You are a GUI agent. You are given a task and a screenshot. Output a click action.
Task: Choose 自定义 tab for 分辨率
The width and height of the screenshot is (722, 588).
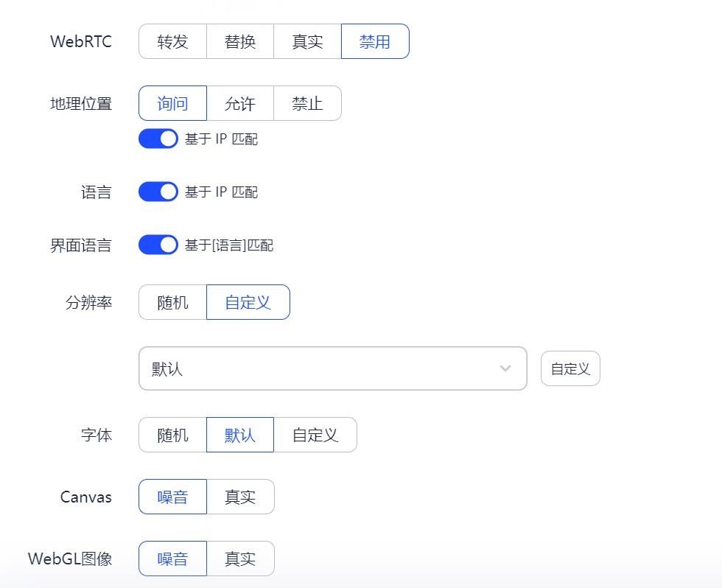248,302
